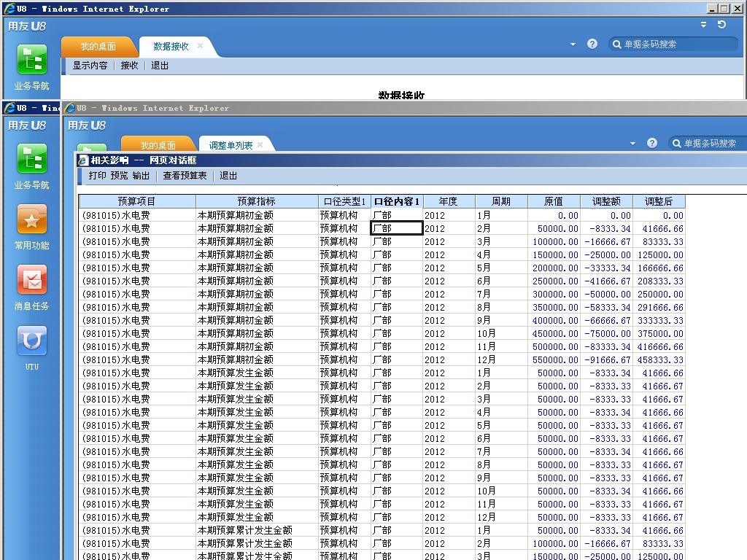This screenshot has height=560, width=747.
Task: Click 口径内容1 column header
Action: [397, 201]
